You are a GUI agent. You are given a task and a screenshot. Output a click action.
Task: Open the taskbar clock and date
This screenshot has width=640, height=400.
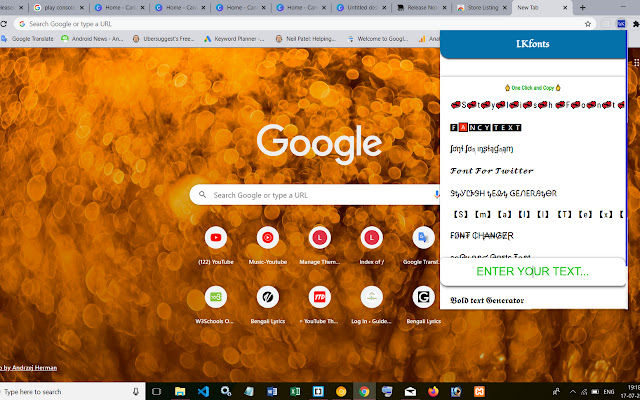632,391
